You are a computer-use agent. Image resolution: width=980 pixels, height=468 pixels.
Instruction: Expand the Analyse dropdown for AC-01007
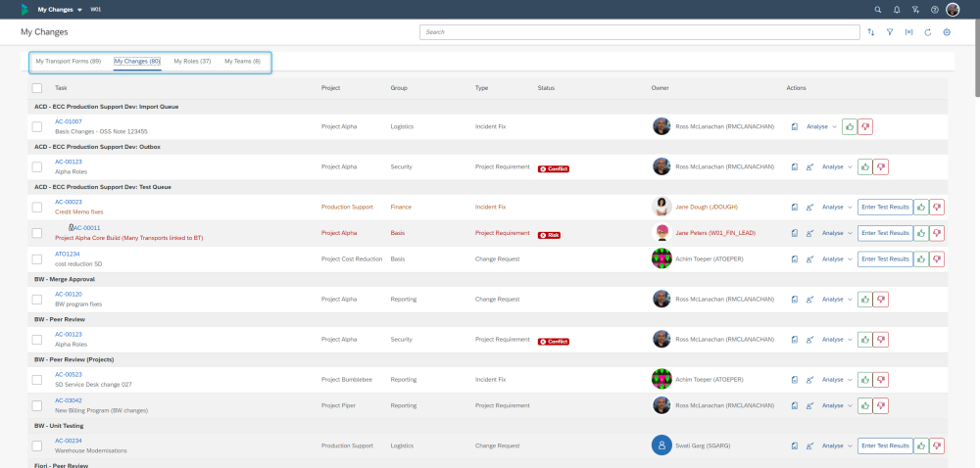(x=821, y=126)
